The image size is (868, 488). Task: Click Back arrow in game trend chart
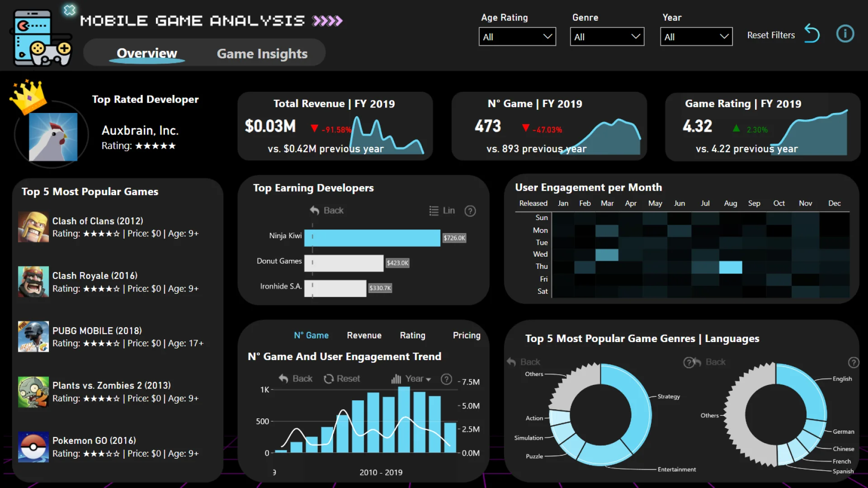pos(283,379)
